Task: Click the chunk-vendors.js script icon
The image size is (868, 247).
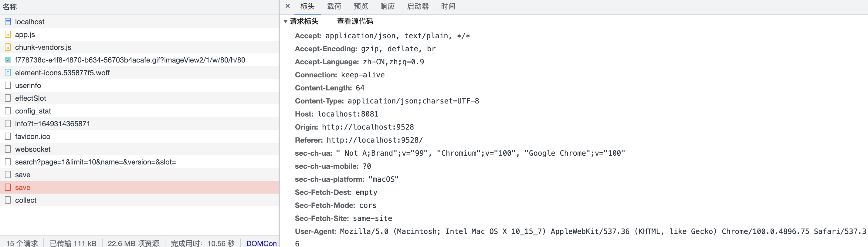Action: 8,47
